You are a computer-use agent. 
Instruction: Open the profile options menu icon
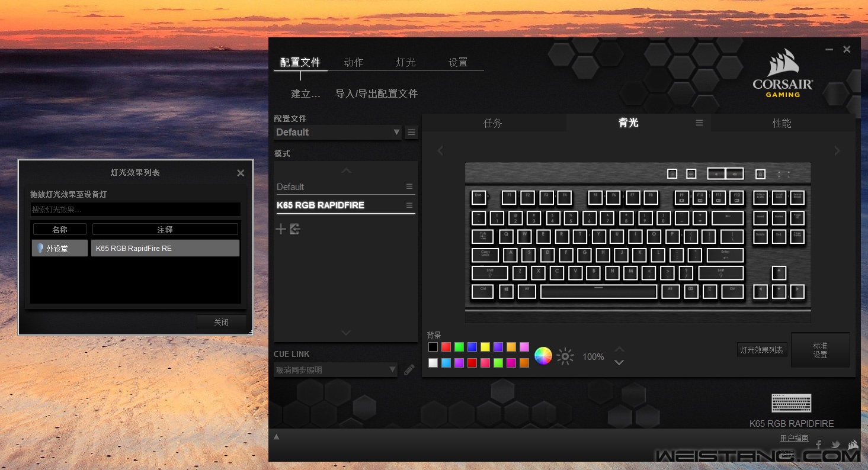(x=411, y=133)
